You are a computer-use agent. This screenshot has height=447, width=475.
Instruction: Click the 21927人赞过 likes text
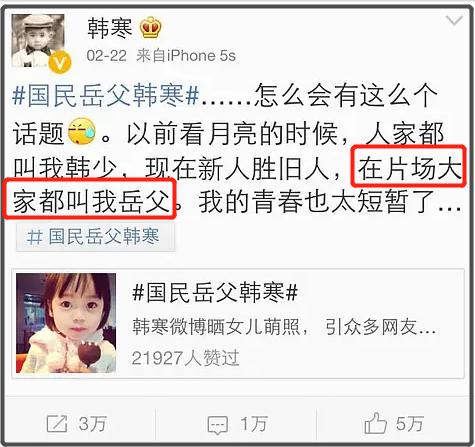[186, 358]
